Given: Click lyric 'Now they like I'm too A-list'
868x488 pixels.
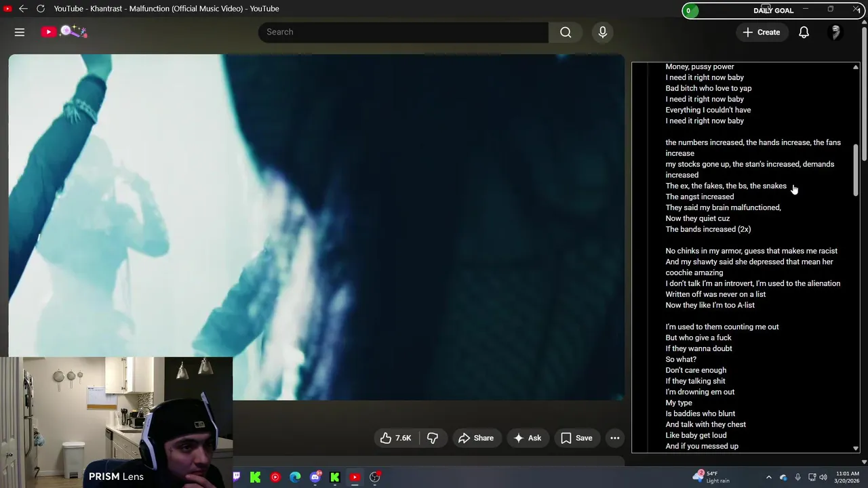Looking at the screenshot, I should click(x=710, y=305).
